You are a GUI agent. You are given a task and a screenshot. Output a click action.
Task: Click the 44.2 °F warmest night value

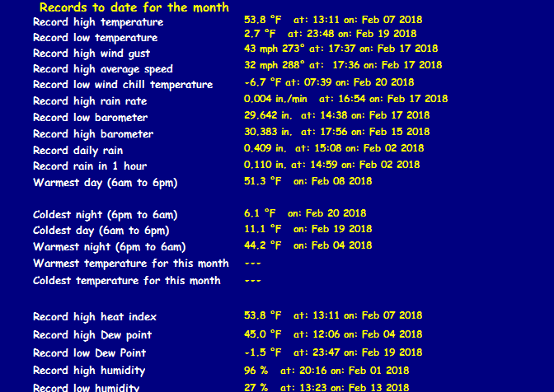click(x=262, y=245)
